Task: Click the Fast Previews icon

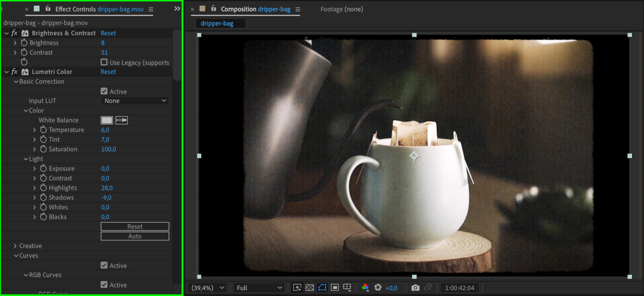Action: coord(297,288)
